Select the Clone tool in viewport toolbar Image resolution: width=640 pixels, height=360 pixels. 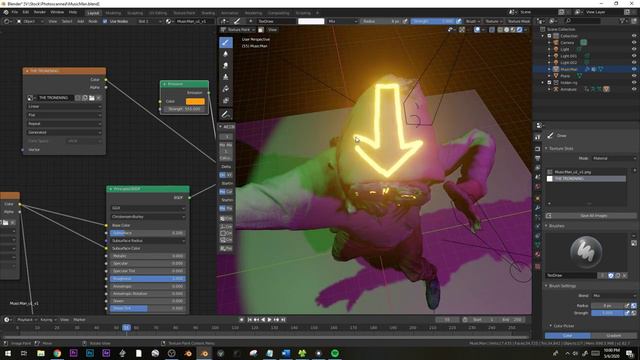click(226, 77)
